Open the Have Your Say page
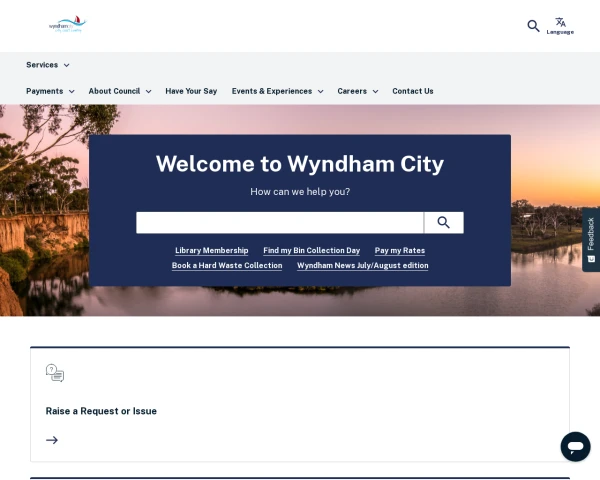The height and width of the screenshot is (480, 600). (191, 91)
